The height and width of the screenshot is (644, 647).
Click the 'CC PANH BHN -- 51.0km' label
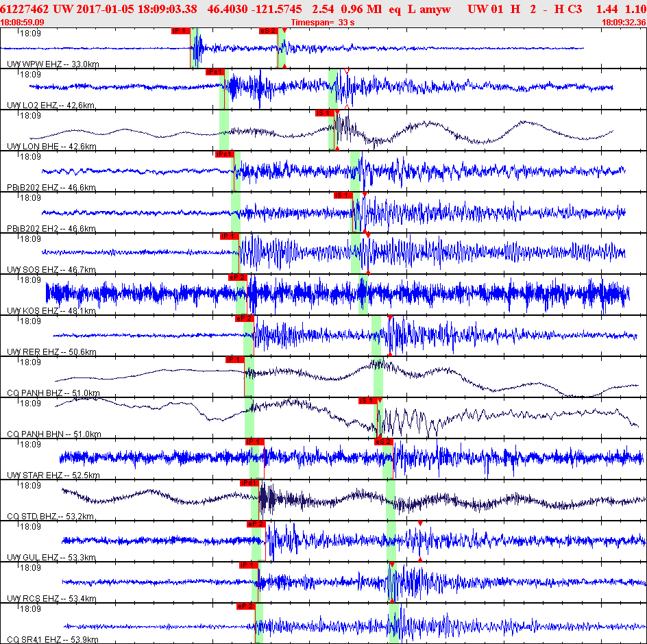(x=54, y=434)
